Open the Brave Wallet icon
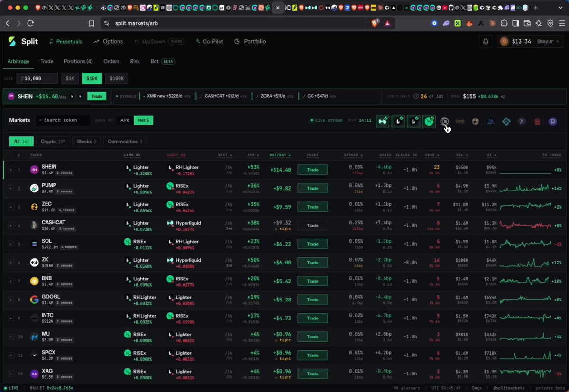Image resolution: width=569 pixels, height=392 pixels. coord(527,23)
